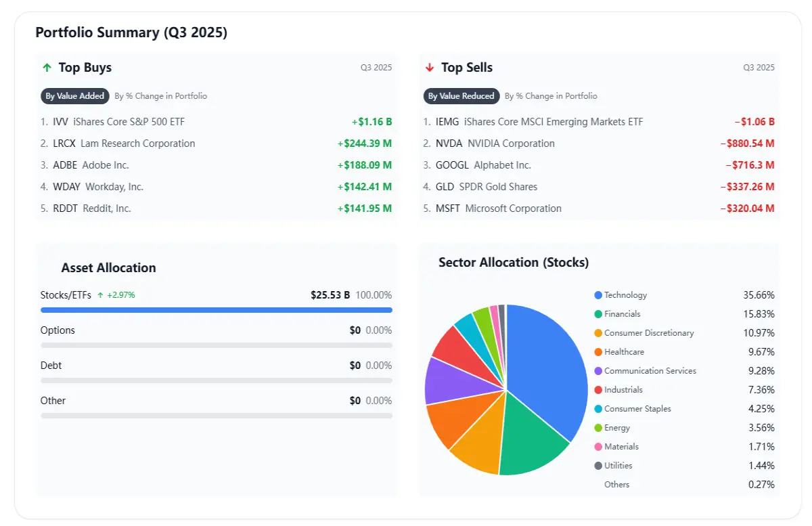The height and width of the screenshot is (526, 812).
Task: Switch Top Buys to By % Change in Portfolio
Action: click(161, 96)
